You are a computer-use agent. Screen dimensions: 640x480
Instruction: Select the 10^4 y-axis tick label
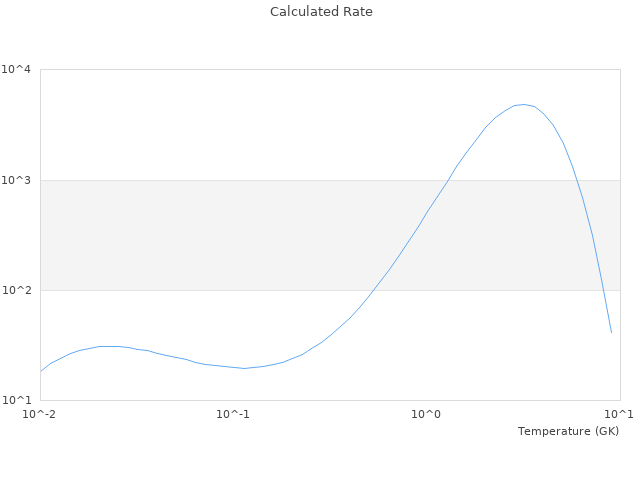pos(16,70)
